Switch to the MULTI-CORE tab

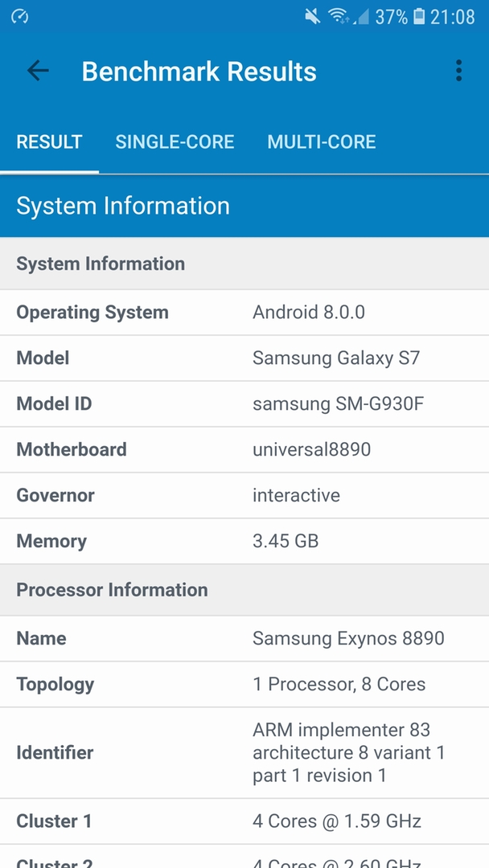pos(321,141)
